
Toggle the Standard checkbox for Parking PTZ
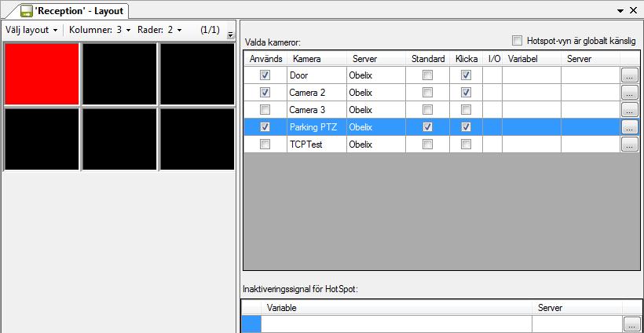point(427,127)
